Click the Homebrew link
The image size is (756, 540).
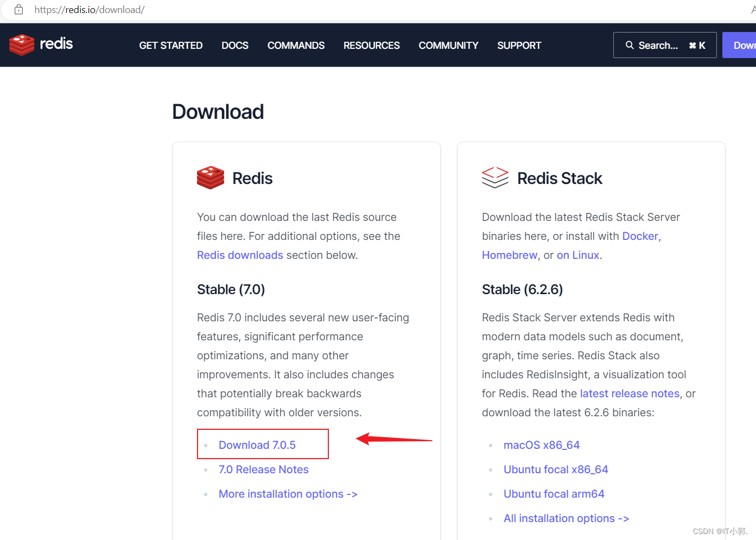click(x=509, y=255)
